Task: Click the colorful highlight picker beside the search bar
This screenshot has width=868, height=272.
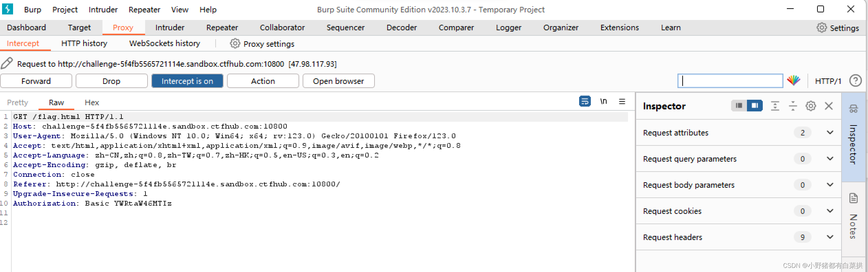Action: click(x=794, y=80)
